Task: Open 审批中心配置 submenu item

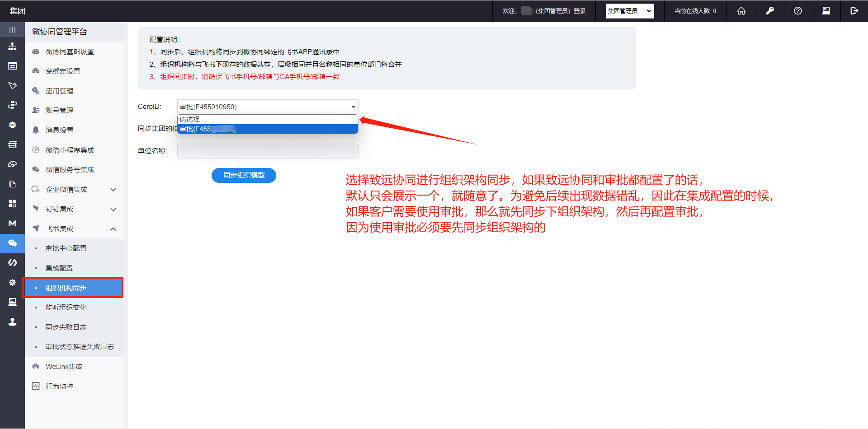Action: (74, 248)
